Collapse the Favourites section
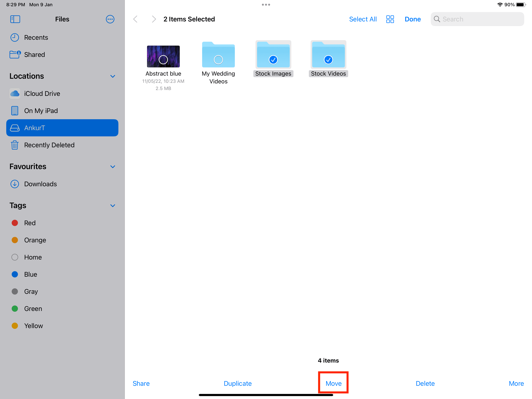This screenshot has height=399, width=532. [x=113, y=167]
